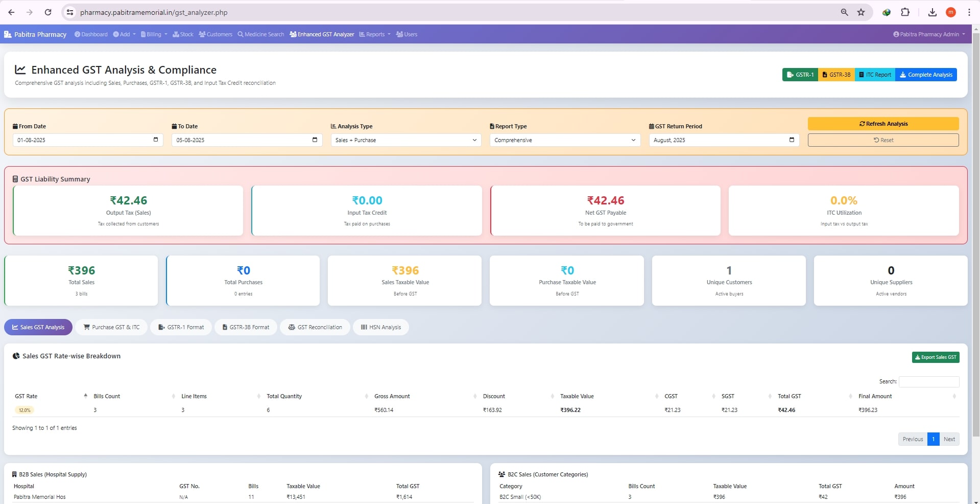Open the Pabitra Pharmacy Admin menu
Viewport: 980px width, 504px height.
click(928, 34)
